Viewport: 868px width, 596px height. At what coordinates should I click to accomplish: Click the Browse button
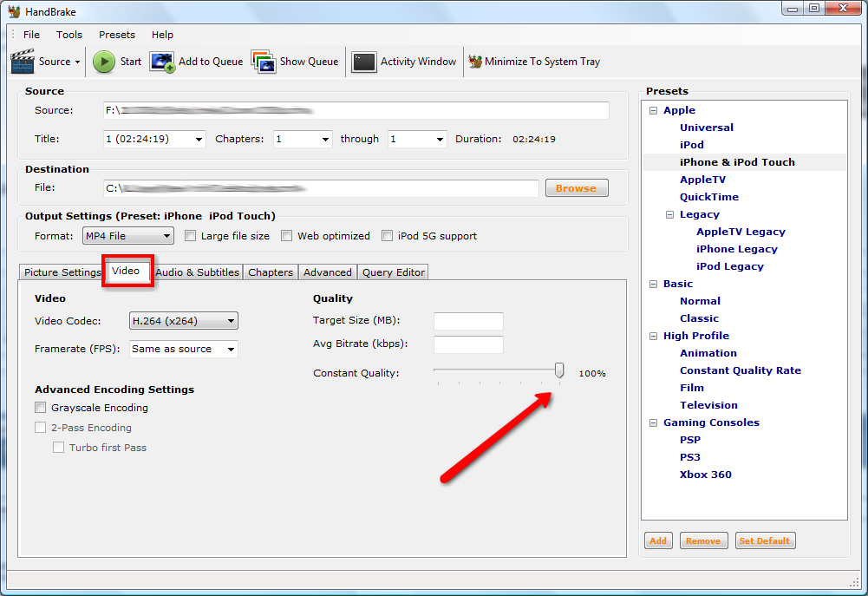(x=577, y=188)
